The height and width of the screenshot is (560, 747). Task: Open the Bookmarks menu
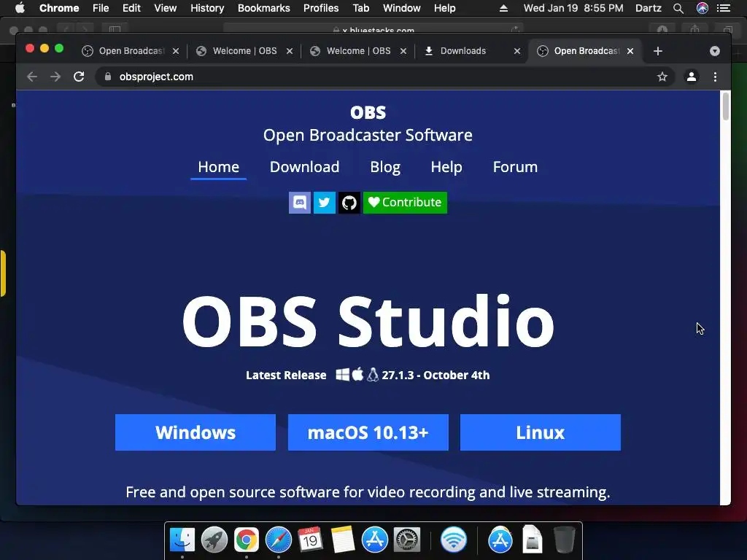[264, 8]
